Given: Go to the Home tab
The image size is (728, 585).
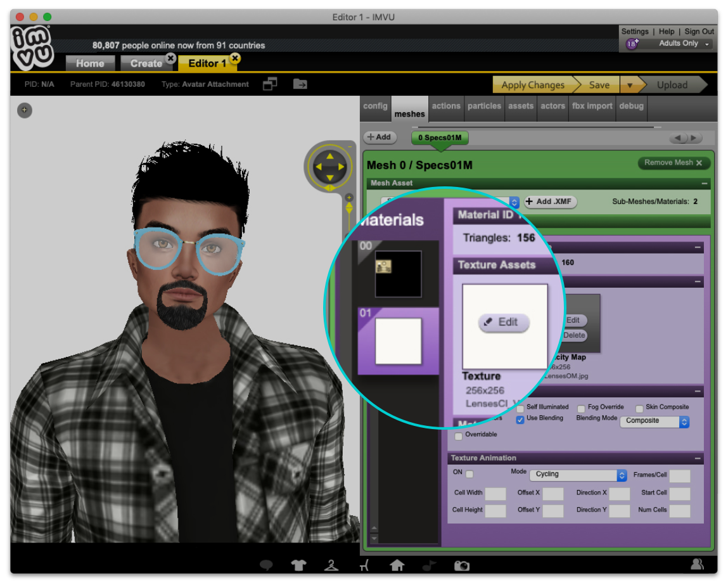Looking at the screenshot, I should (90, 63).
